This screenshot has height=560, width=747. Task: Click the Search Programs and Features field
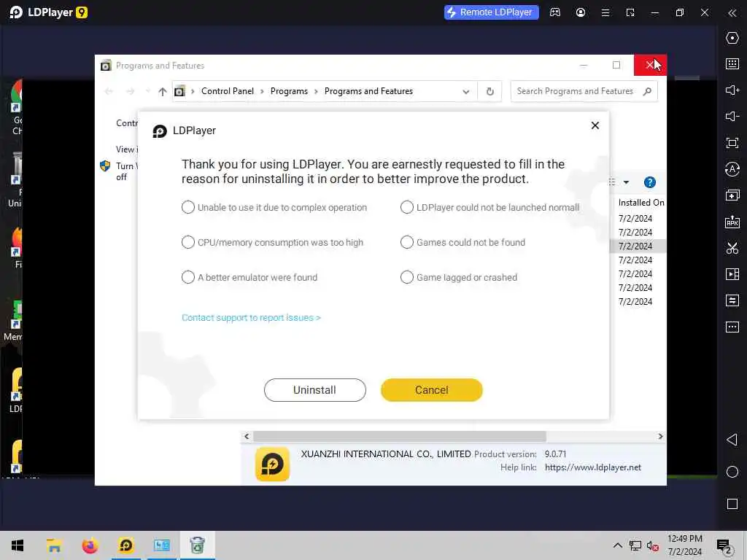click(x=584, y=91)
